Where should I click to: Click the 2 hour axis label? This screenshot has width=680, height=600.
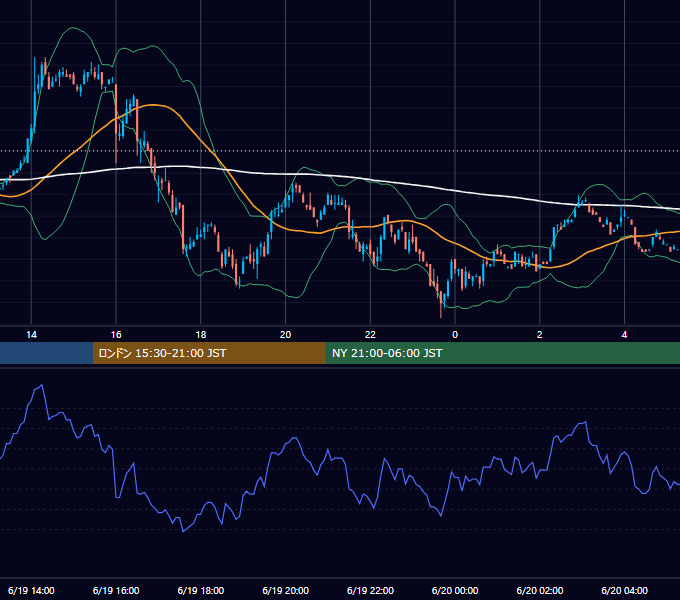point(539,335)
